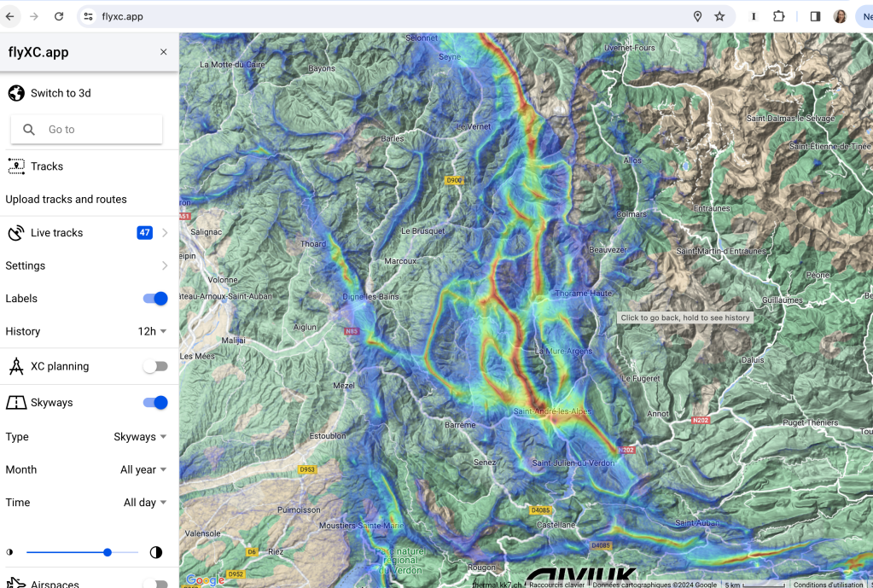
Task: Enable the XC planning switch
Action: click(155, 367)
